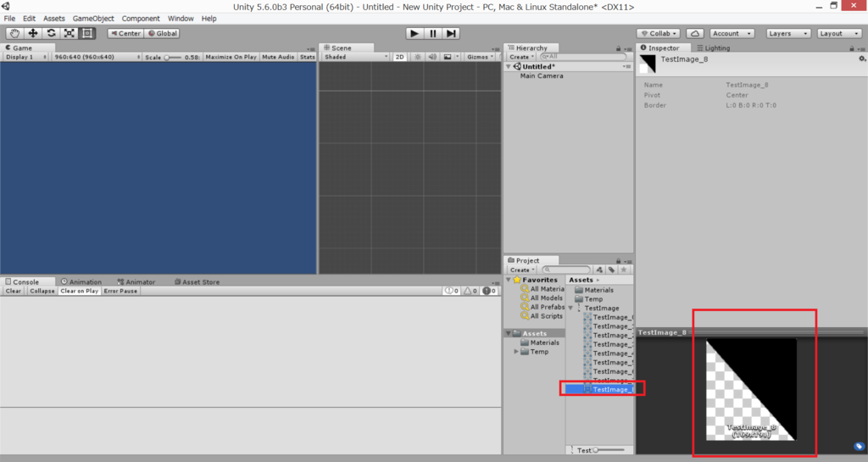Click the Project search field

point(566,270)
